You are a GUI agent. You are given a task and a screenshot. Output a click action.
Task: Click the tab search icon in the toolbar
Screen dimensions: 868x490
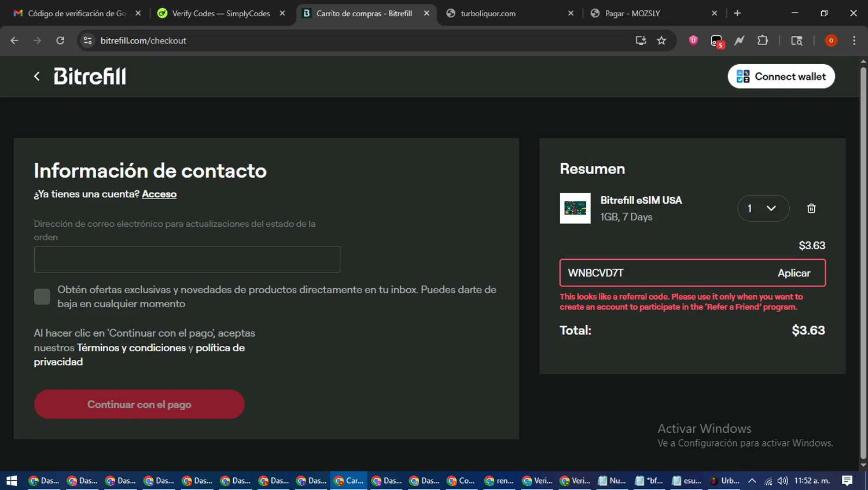point(797,40)
